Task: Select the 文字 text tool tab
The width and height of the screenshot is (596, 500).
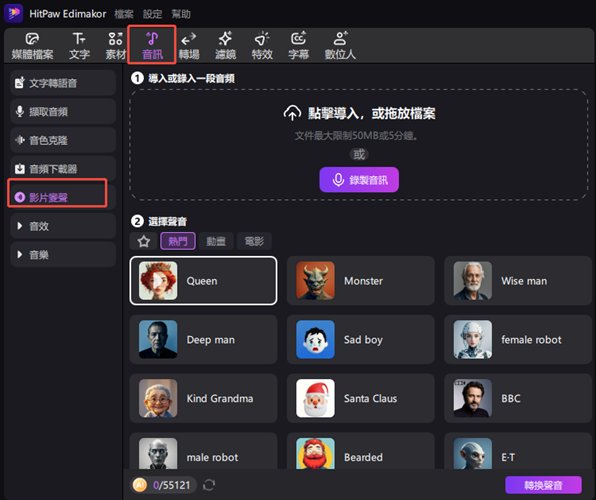Action: click(x=79, y=46)
